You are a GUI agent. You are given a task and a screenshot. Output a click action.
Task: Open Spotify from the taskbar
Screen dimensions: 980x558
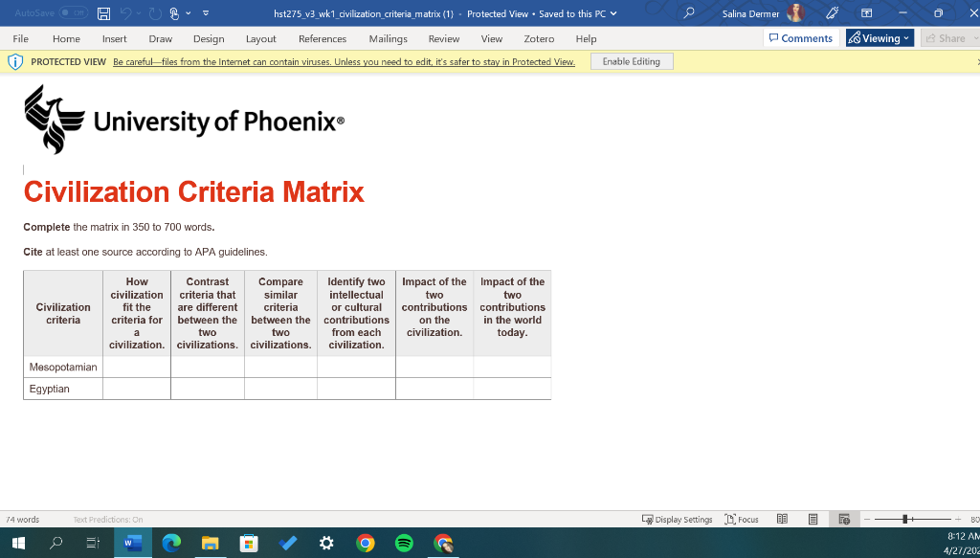pos(404,542)
